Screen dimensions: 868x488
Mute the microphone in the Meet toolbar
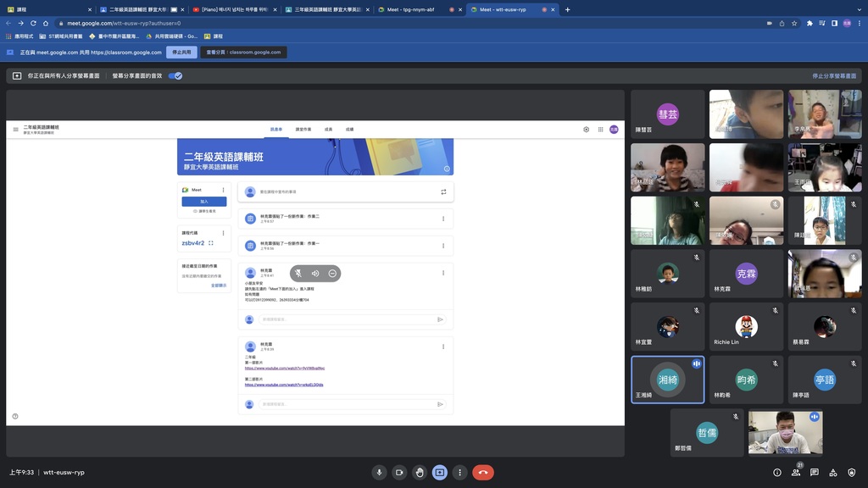pyautogui.click(x=379, y=473)
